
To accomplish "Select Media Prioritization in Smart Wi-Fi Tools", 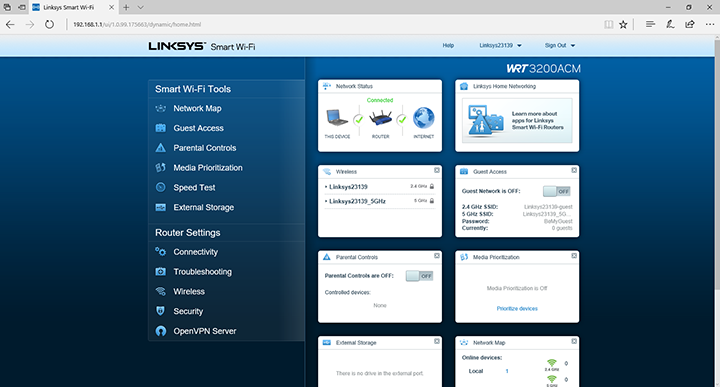I will tap(208, 168).
